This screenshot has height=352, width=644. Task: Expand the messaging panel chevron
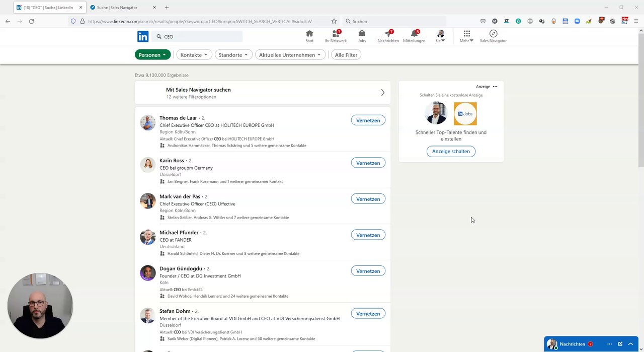coord(630,344)
